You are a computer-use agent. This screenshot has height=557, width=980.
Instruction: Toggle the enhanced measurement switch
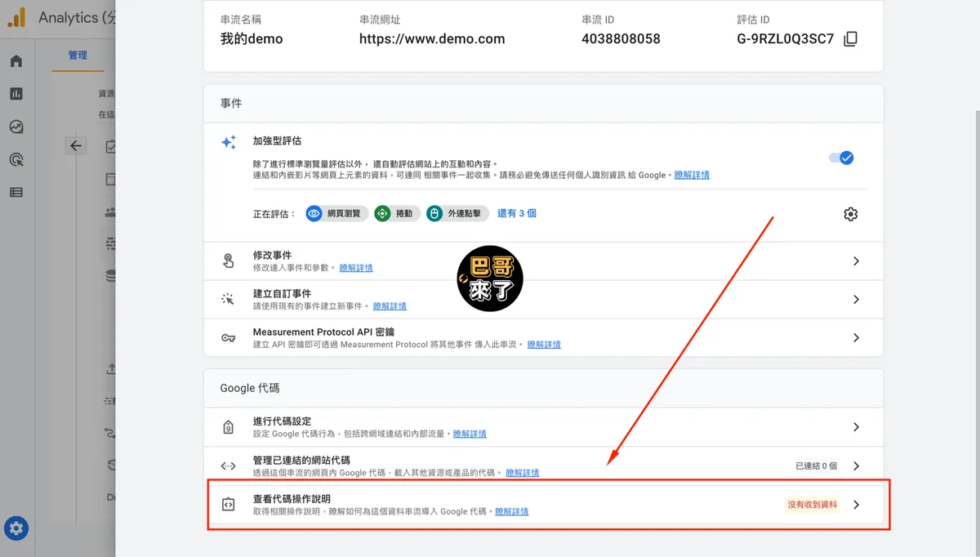[841, 158]
